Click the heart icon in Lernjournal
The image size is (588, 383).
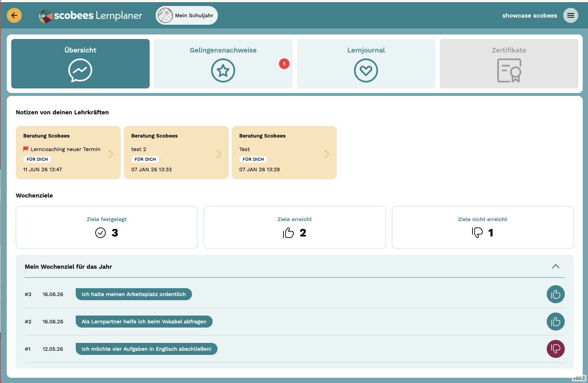(366, 70)
